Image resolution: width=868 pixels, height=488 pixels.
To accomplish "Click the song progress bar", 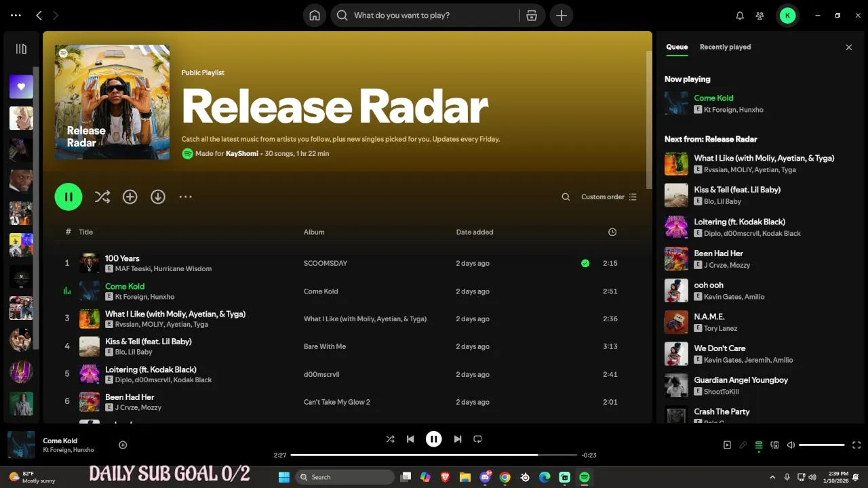I will pos(434,455).
